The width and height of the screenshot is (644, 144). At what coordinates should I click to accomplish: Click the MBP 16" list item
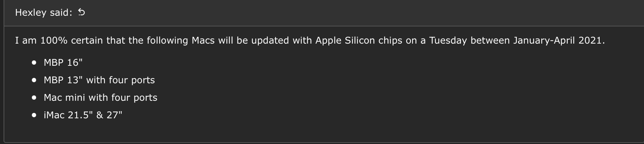coord(63,63)
